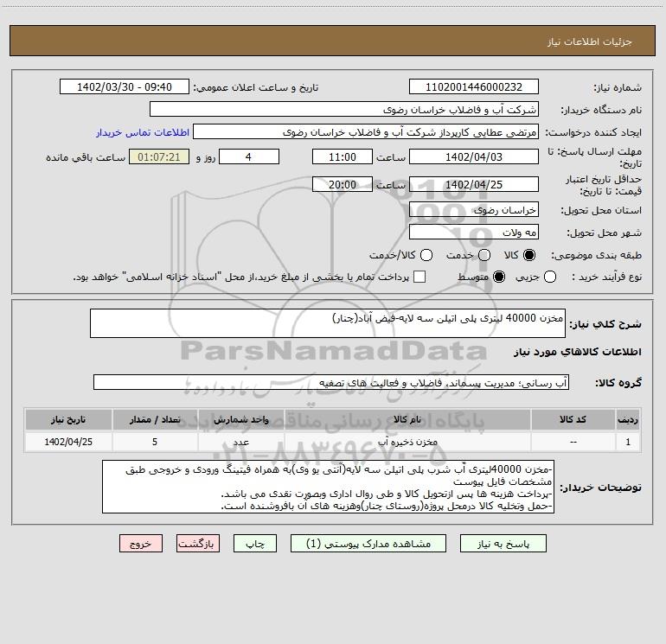Click the عدد unit cell
Image resolution: width=666 pixels, height=644 pixels.
(x=240, y=442)
